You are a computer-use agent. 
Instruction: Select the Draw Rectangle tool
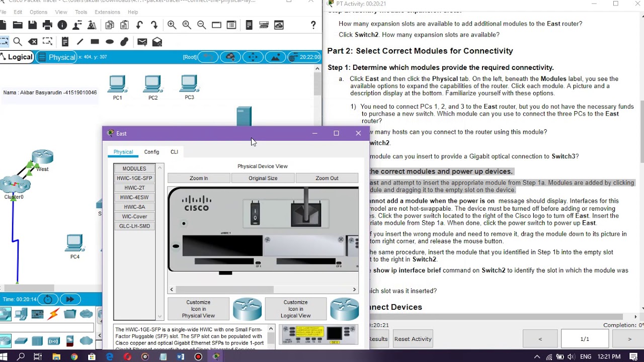point(95,42)
